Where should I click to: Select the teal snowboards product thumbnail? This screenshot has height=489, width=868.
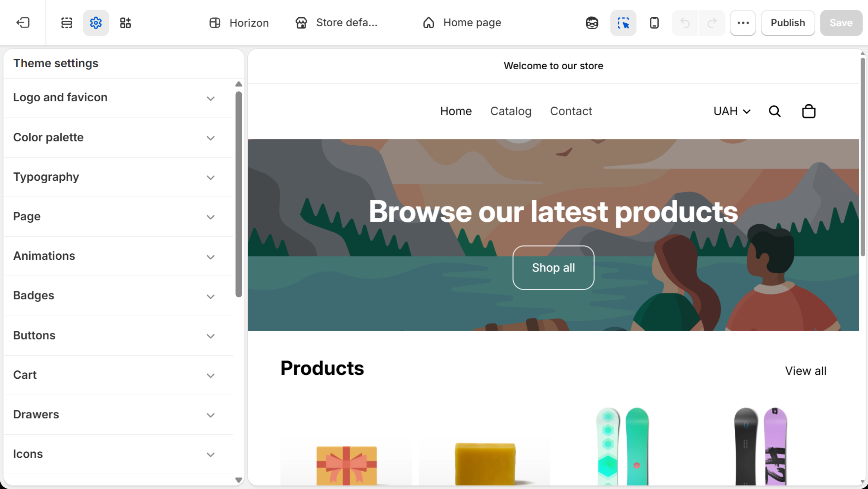(623, 447)
